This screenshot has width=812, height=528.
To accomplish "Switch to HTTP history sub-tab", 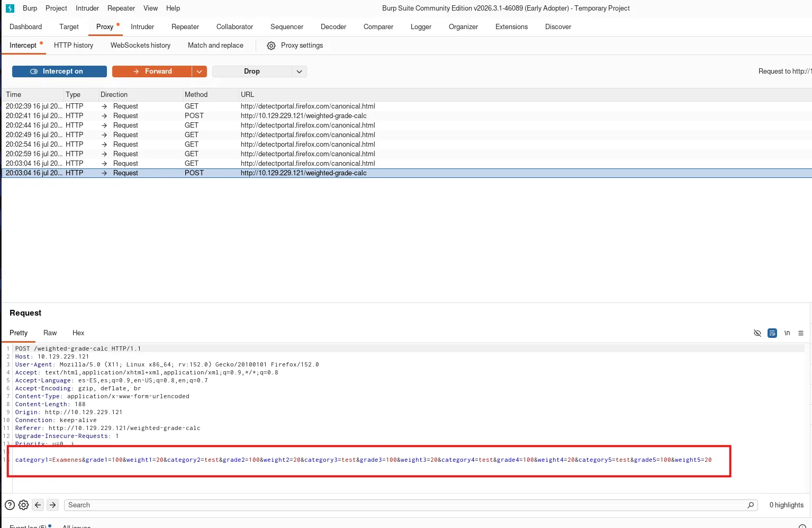I will click(74, 46).
